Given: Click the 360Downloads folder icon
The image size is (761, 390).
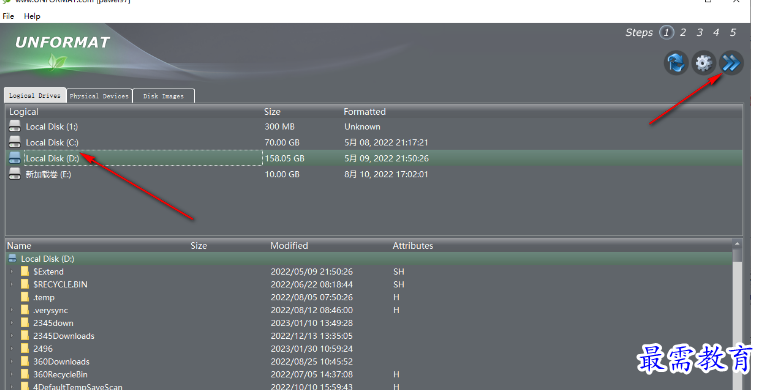Looking at the screenshot, I should tap(25, 361).
